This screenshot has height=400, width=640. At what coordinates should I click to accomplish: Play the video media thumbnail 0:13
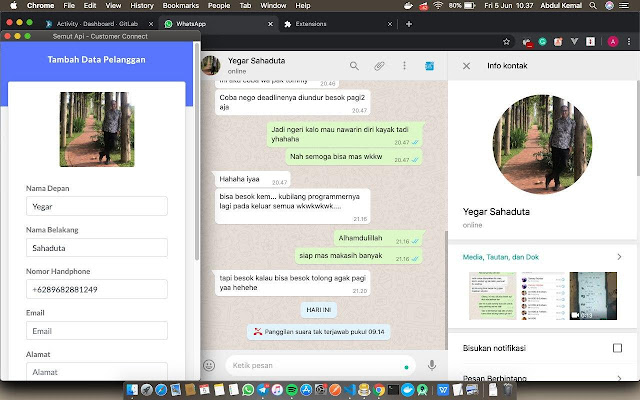click(x=593, y=296)
